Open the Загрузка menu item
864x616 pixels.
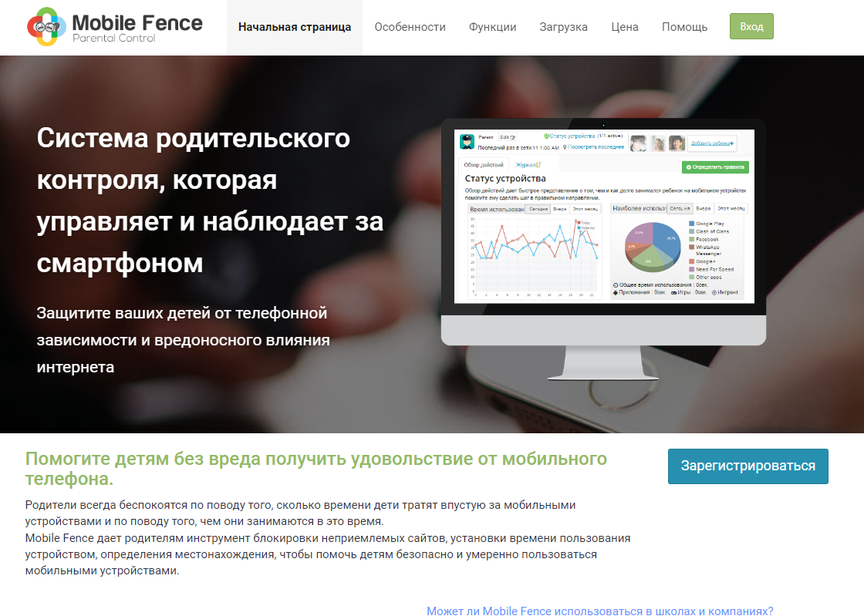pos(564,27)
